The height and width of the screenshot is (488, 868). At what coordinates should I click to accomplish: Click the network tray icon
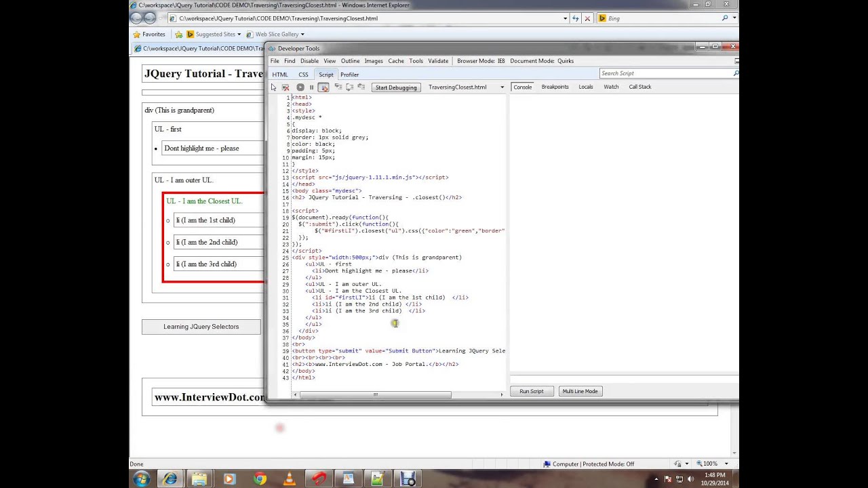[x=679, y=479]
